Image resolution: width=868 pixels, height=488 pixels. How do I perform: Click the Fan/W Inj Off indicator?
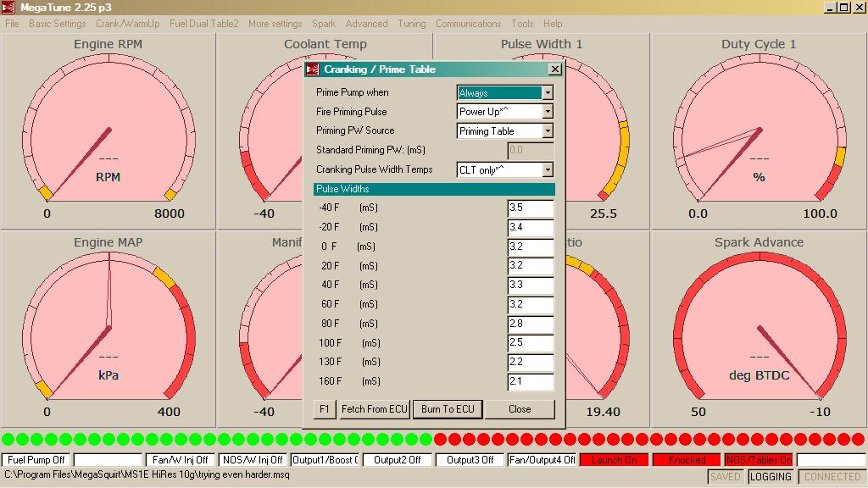click(x=181, y=460)
